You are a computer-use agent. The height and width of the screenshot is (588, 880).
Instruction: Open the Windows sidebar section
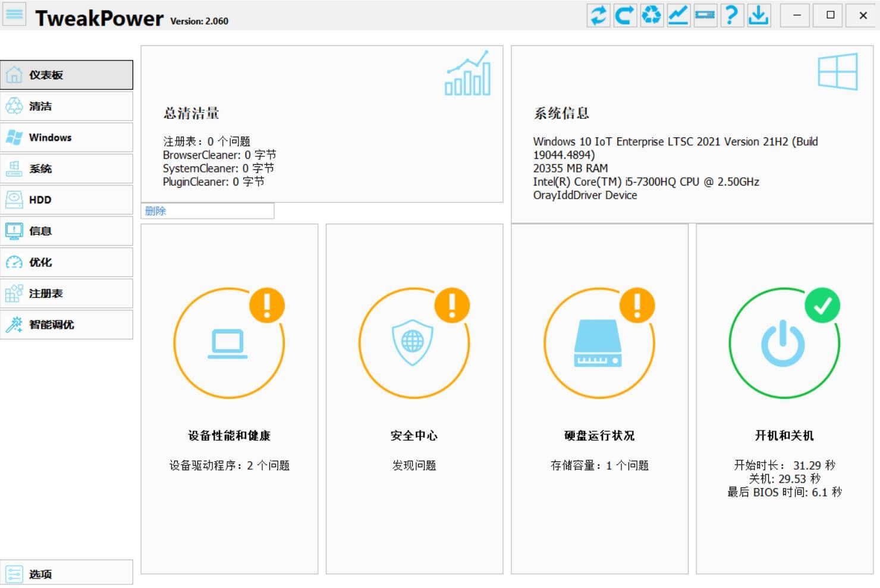[x=67, y=137]
